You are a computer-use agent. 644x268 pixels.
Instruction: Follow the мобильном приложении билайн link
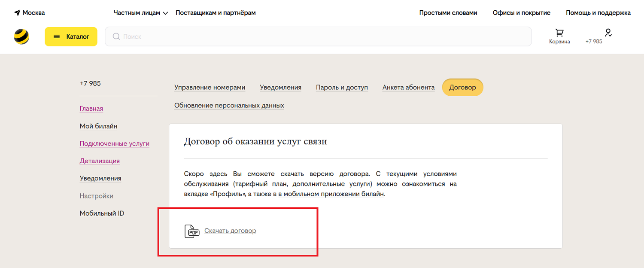331,194
